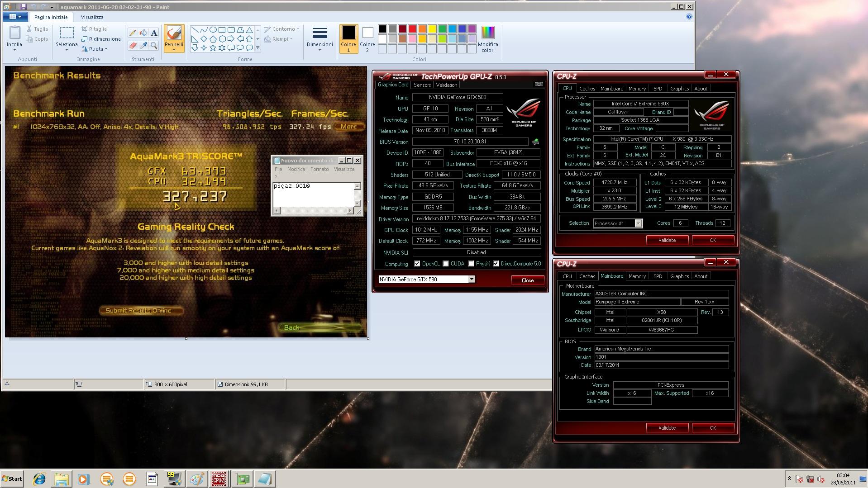Image resolution: width=868 pixels, height=488 pixels.
Task: Select the Magnifier zoom tool
Action: [154, 45]
